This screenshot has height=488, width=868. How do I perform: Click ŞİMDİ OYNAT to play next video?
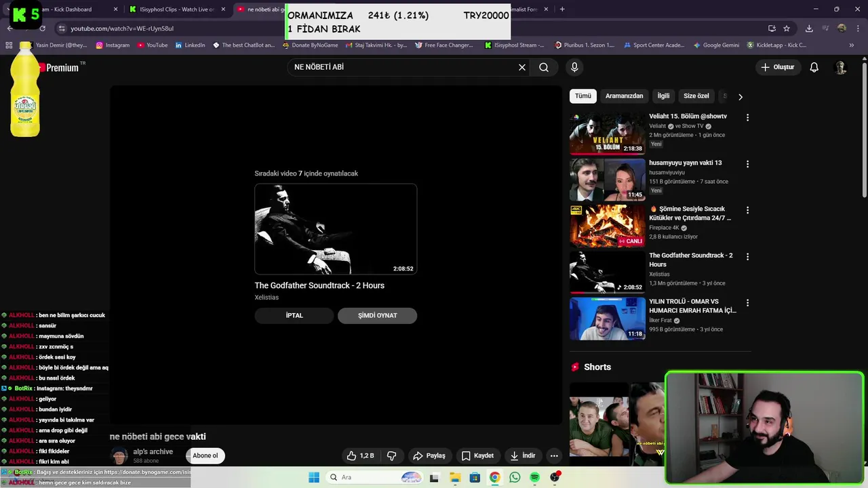coord(377,315)
